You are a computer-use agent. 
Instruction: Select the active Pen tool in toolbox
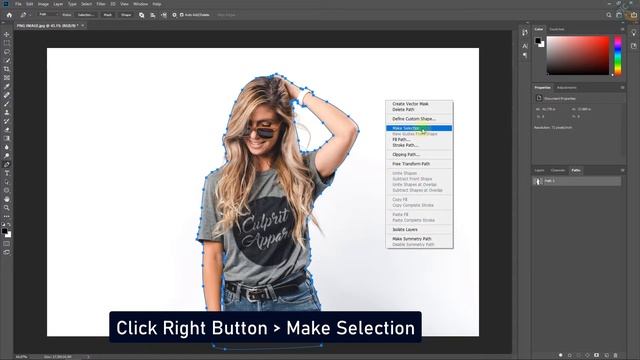pyautogui.click(x=7, y=164)
